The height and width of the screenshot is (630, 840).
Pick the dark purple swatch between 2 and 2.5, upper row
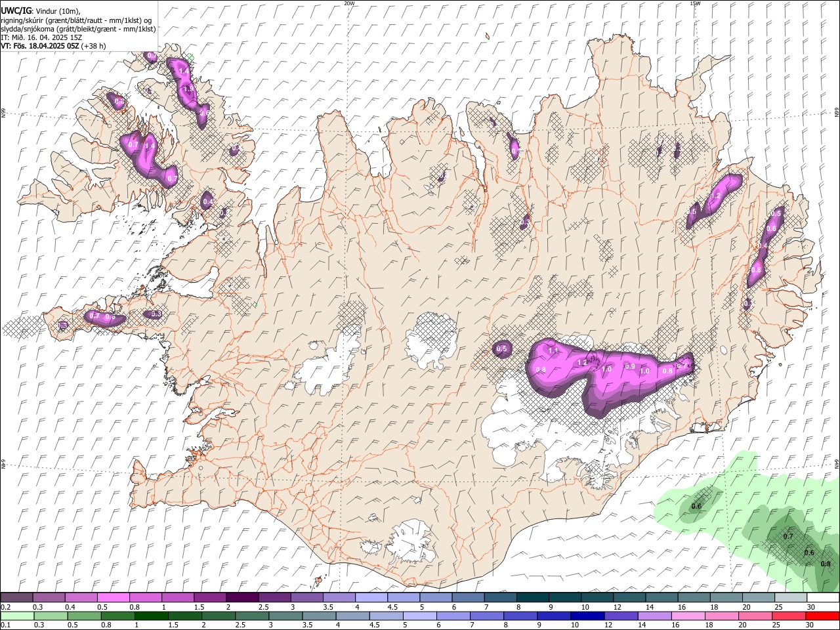[x=242, y=598]
